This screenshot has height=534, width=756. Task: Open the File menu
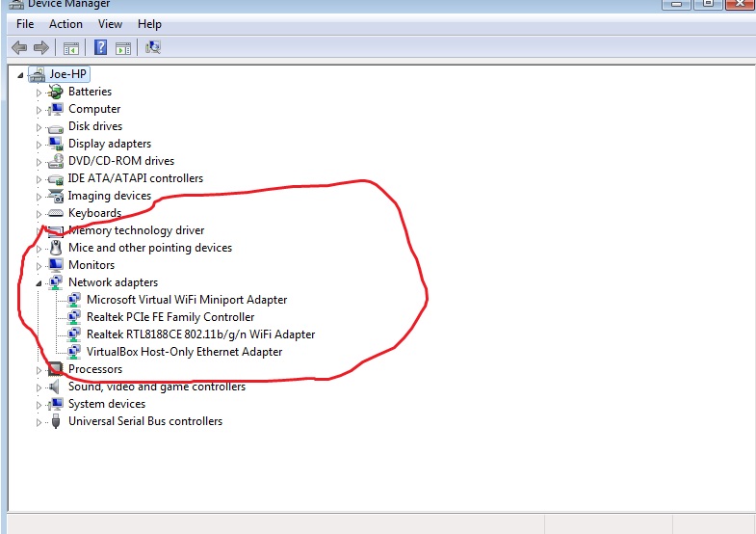(x=25, y=24)
